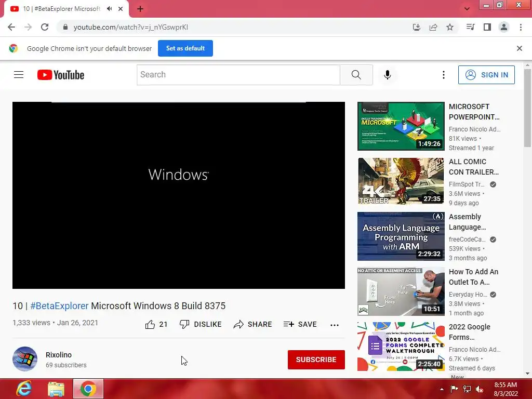532x399 pixels.
Task: Click the microphone voice search icon
Action: point(388,75)
